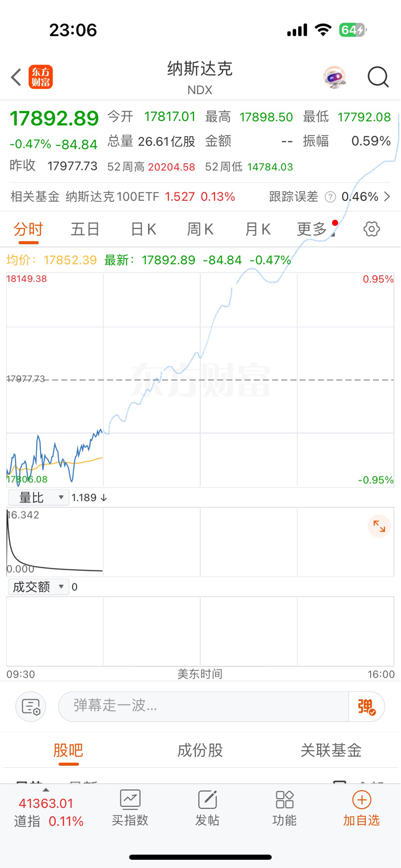Open the 成交额 indicator dropdown
The width and height of the screenshot is (401, 868).
(39, 587)
